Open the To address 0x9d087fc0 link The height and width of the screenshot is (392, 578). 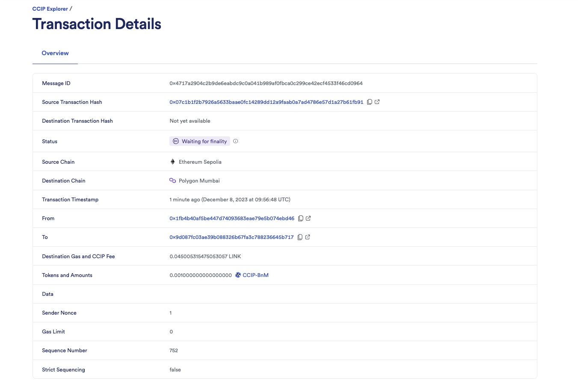[x=231, y=237]
